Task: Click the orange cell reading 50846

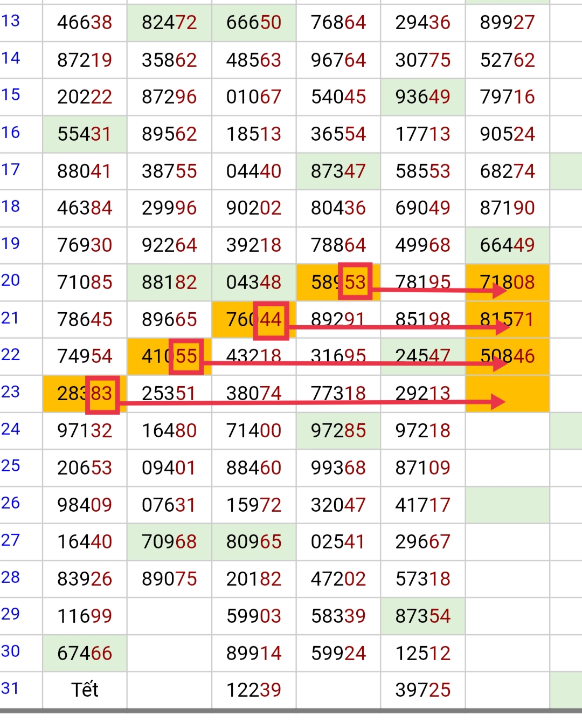Action: tap(507, 356)
